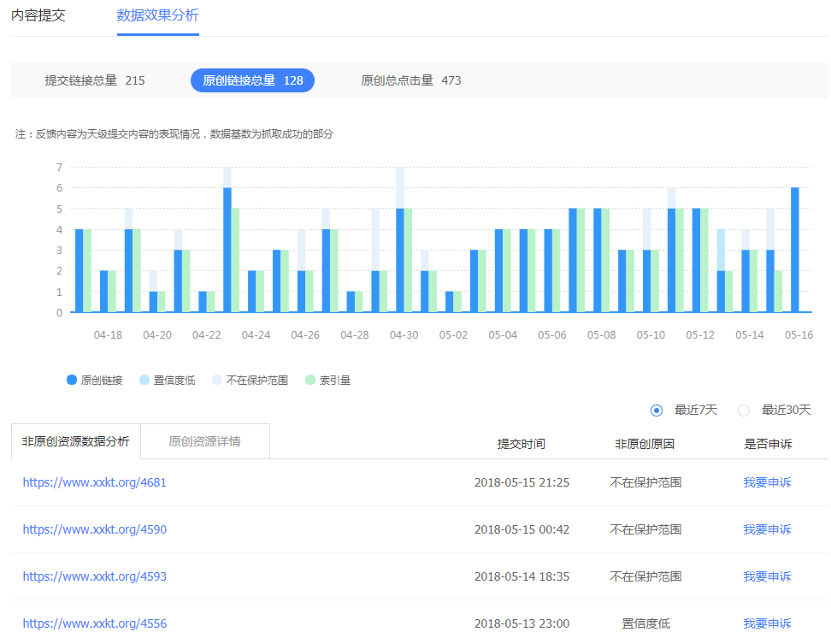Open 原创资源详情 tab
Image resolution: width=831 pixels, height=644 pixels.
tap(205, 441)
